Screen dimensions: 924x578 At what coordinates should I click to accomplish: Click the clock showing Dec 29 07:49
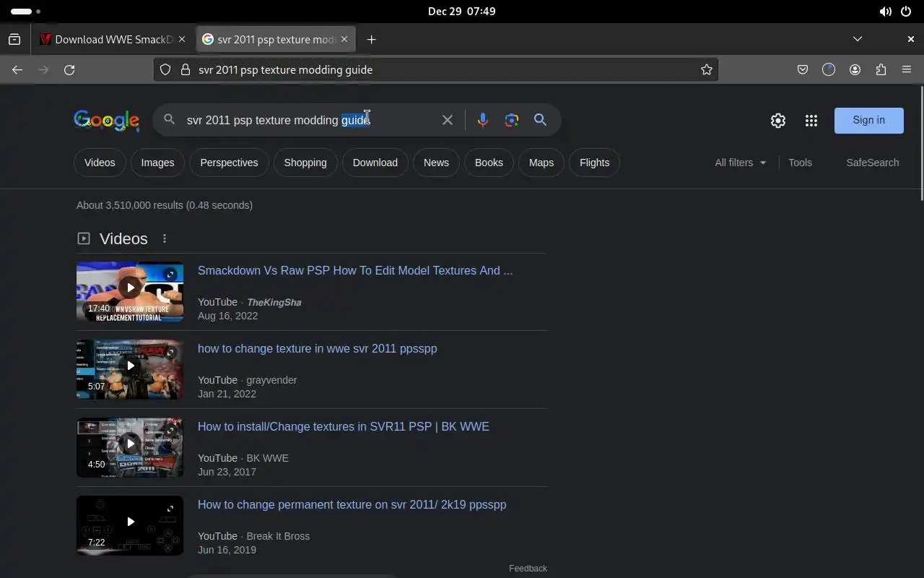click(462, 12)
